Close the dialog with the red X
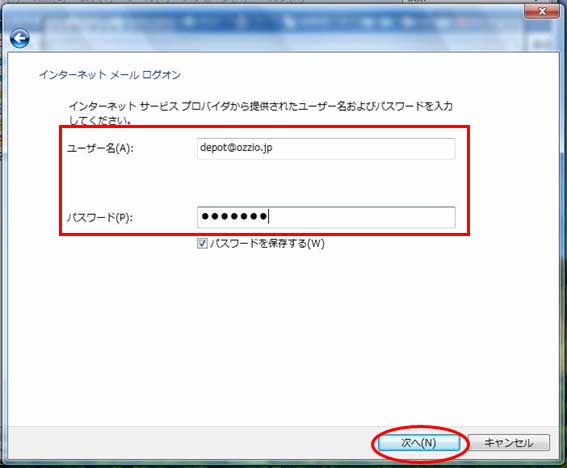Viewport: 567px width, 468px height. pyautogui.click(x=542, y=12)
